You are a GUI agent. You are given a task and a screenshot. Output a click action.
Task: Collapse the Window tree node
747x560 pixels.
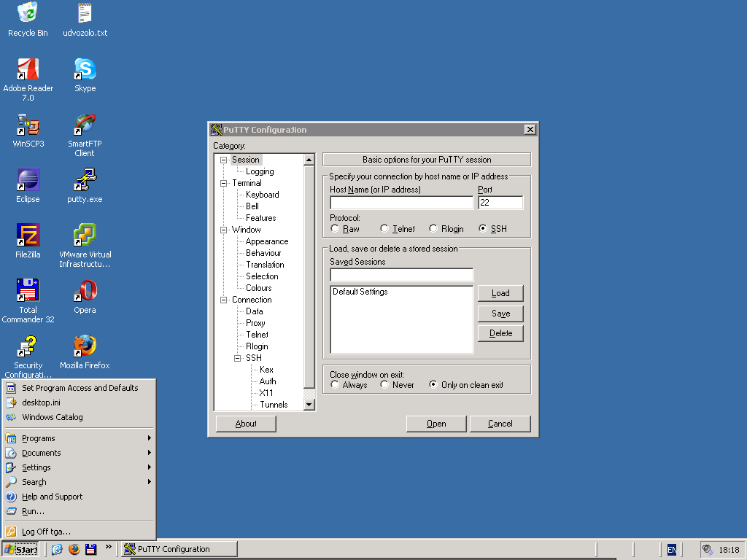tap(223, 230)
